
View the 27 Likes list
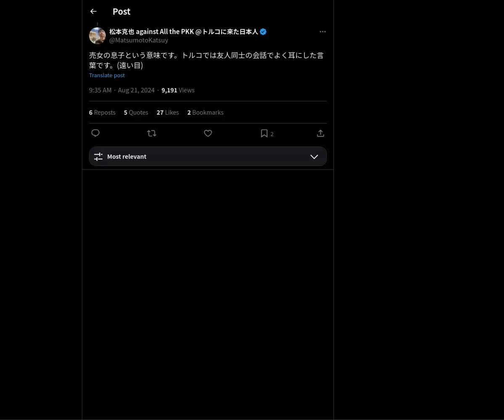click(168, 113)
